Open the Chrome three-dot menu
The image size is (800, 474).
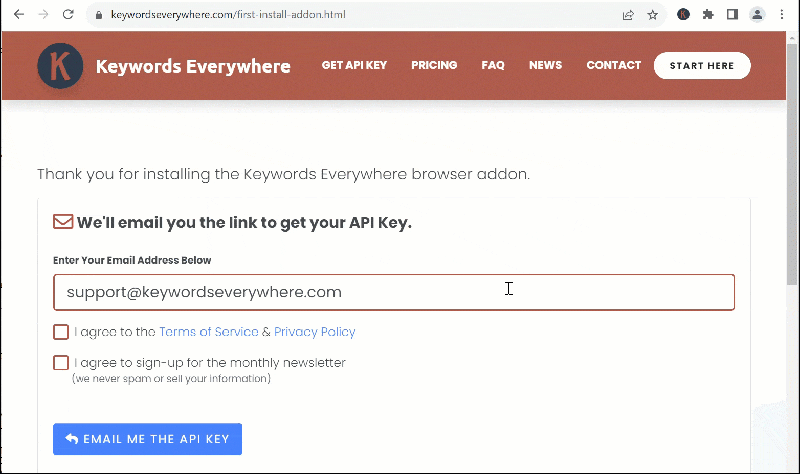click(x=782, y=14)
